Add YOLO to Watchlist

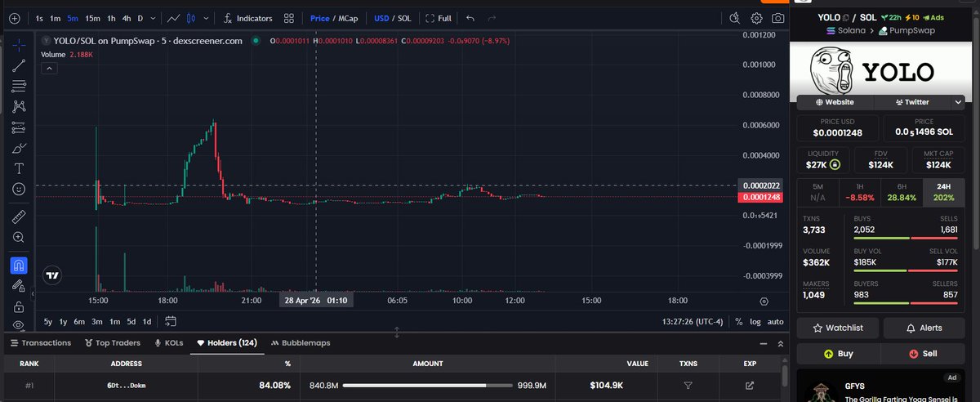tap(837, 328)
